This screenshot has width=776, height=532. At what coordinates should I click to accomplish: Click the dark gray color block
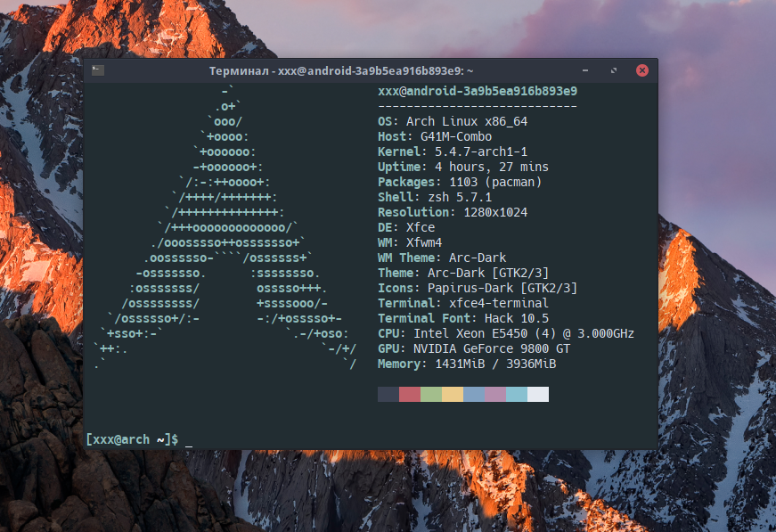coord(388,395)
